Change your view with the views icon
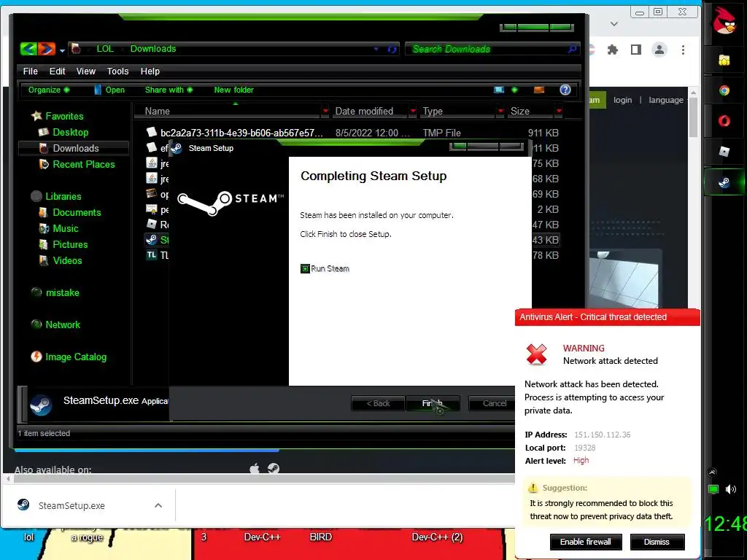Screen dimensions: 747x560 [499, 90]
